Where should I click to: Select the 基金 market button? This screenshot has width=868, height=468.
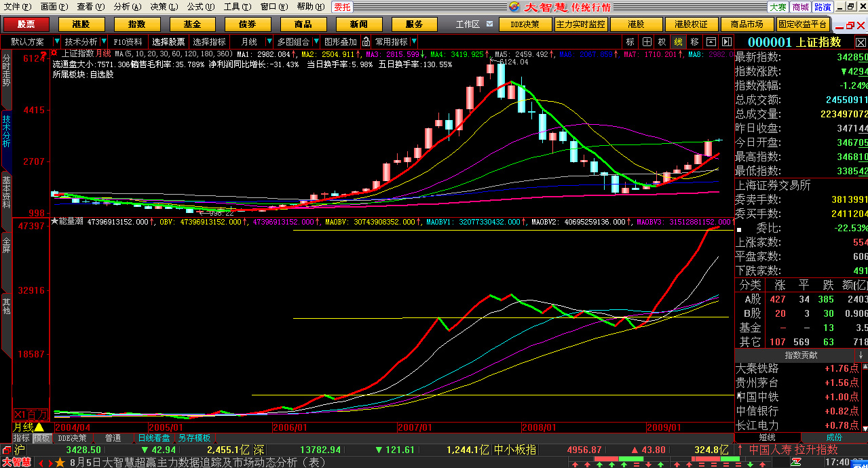click(193, 24)
